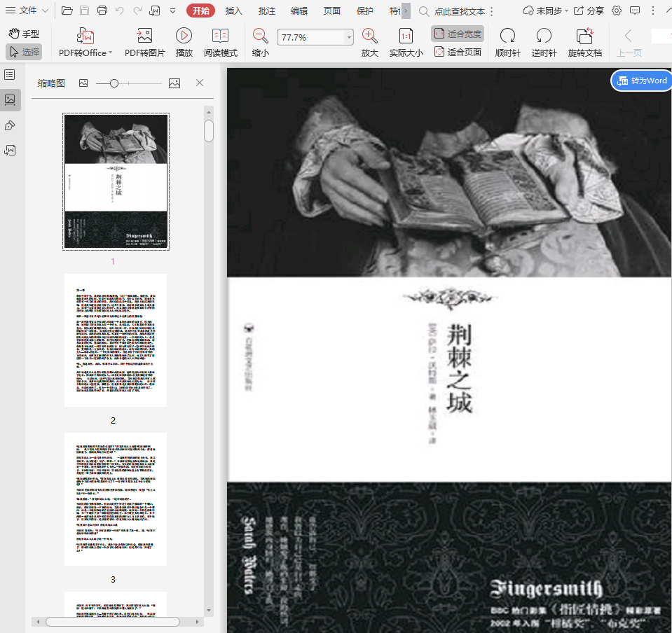Switch to the 编辑 tab
Viewport: 672px width, 633px height.
[299, 11]
